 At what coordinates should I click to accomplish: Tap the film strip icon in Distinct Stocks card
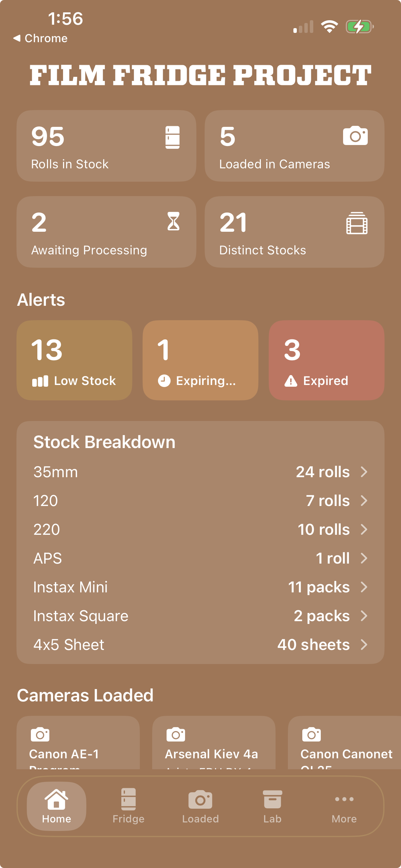(357, 223)
